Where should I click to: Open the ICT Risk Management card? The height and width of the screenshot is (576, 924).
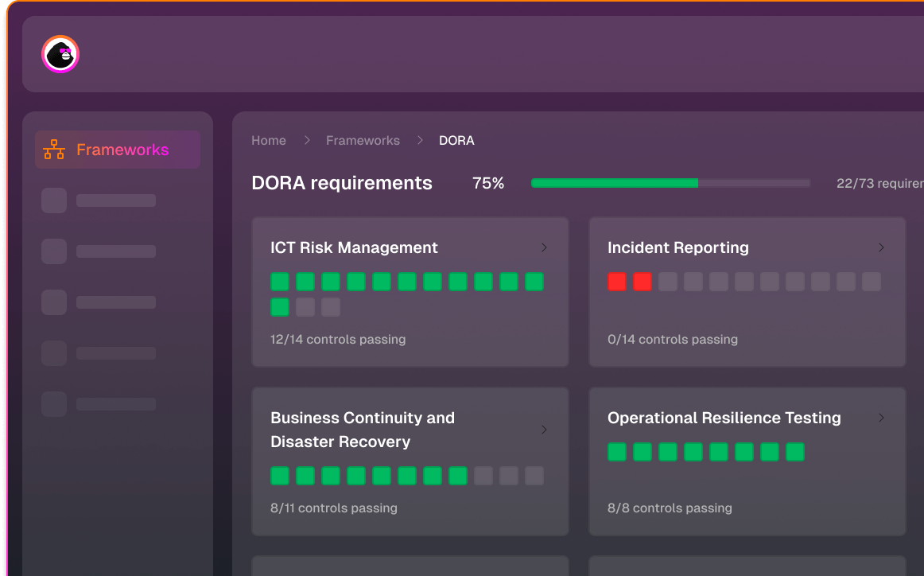410,292
